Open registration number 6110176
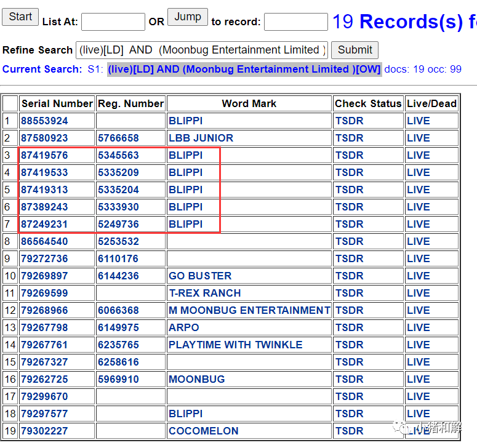477x448 pixels. click(x=118, y=259)
